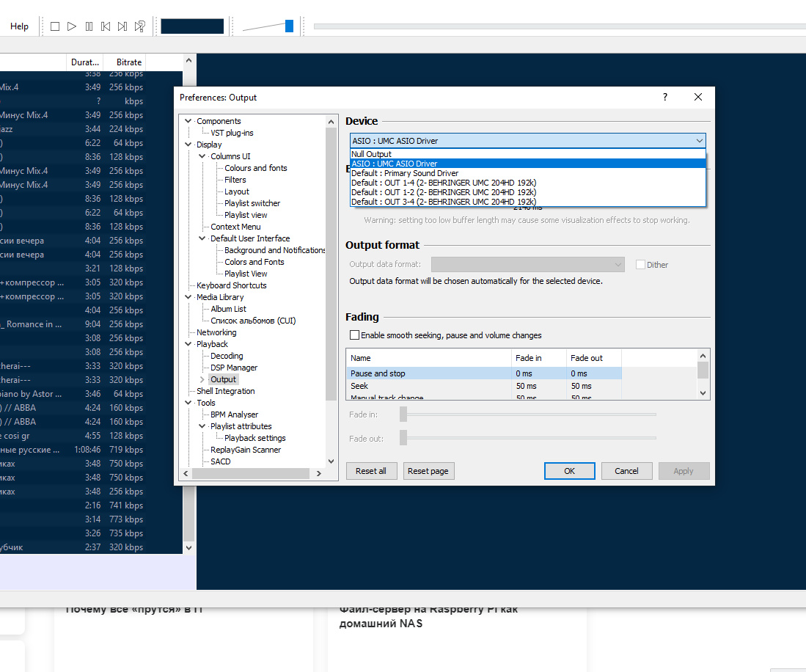Screen dimensions: 806x672
Task: Skip to the next track
Action: pos(122,26)
